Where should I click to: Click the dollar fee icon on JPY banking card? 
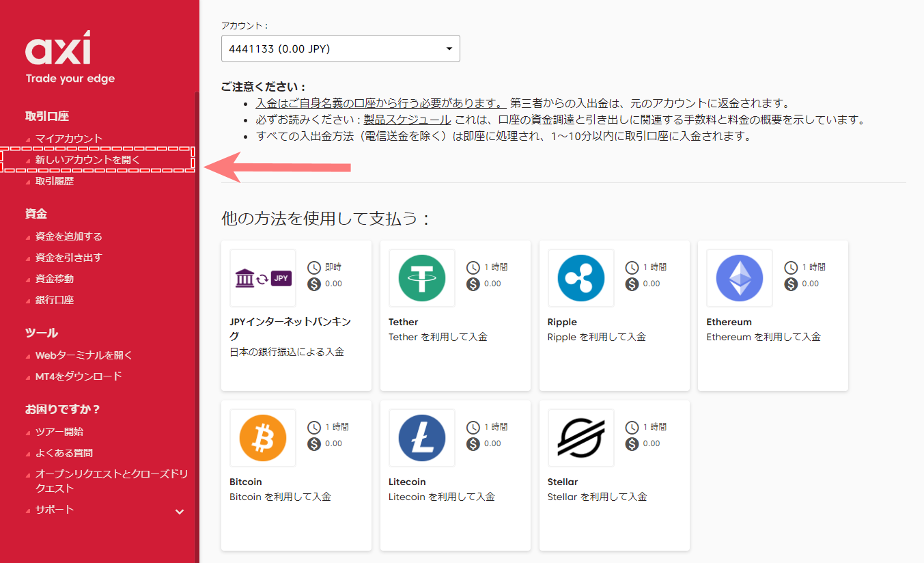[314, 284]
